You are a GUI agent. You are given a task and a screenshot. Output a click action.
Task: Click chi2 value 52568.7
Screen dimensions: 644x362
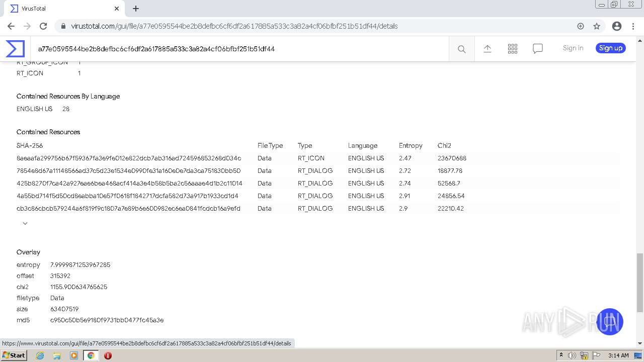pos(449,183)
